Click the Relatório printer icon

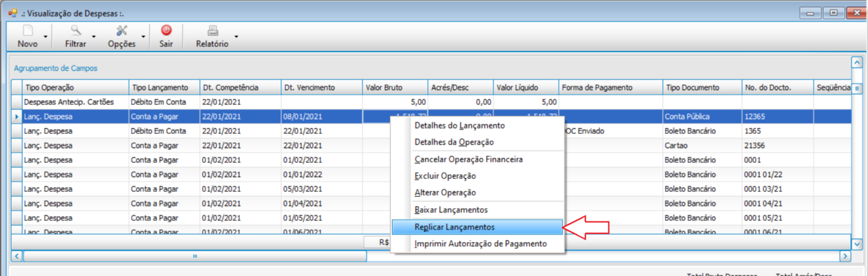click(213, 30)
